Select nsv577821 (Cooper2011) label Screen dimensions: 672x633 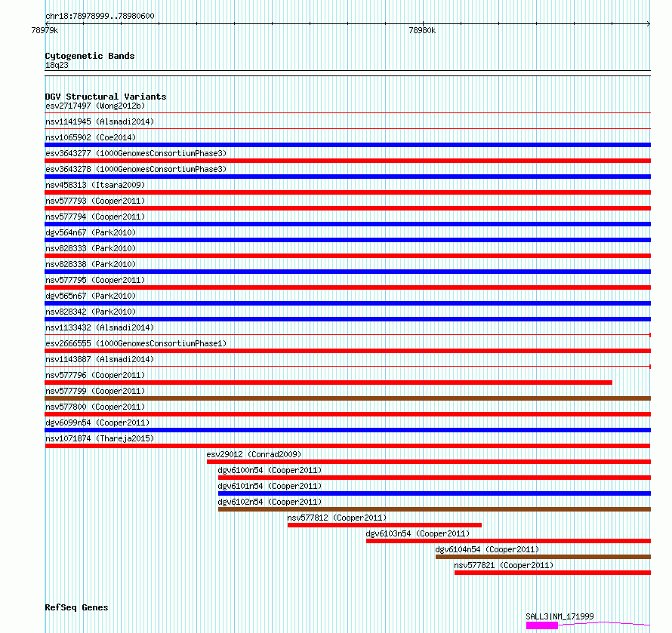coord(504,565)
